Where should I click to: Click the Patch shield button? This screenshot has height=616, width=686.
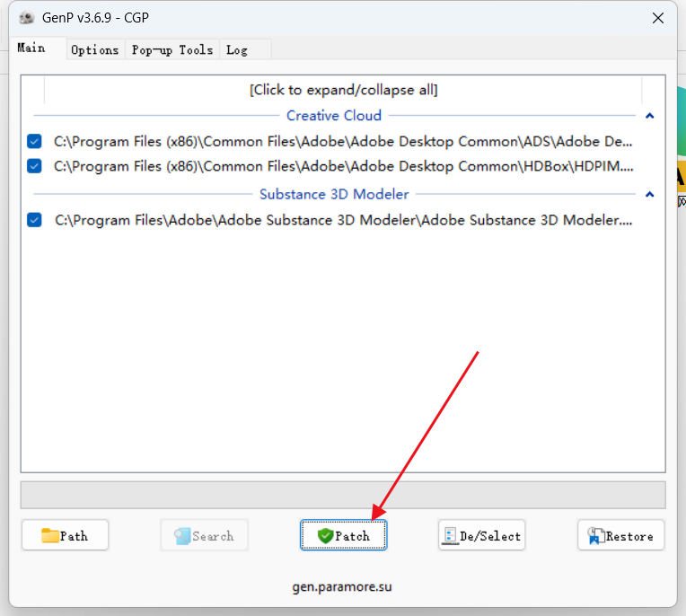pos(343,535)
